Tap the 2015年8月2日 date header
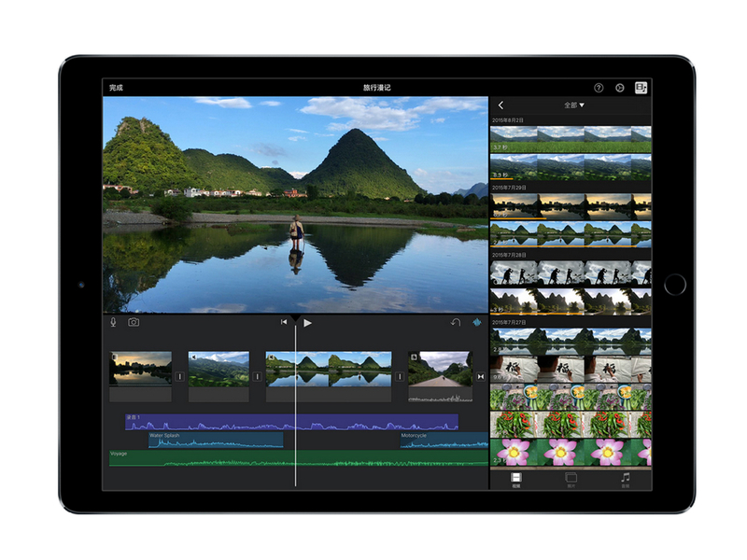The image size is (747, 560). pos(508,120)
